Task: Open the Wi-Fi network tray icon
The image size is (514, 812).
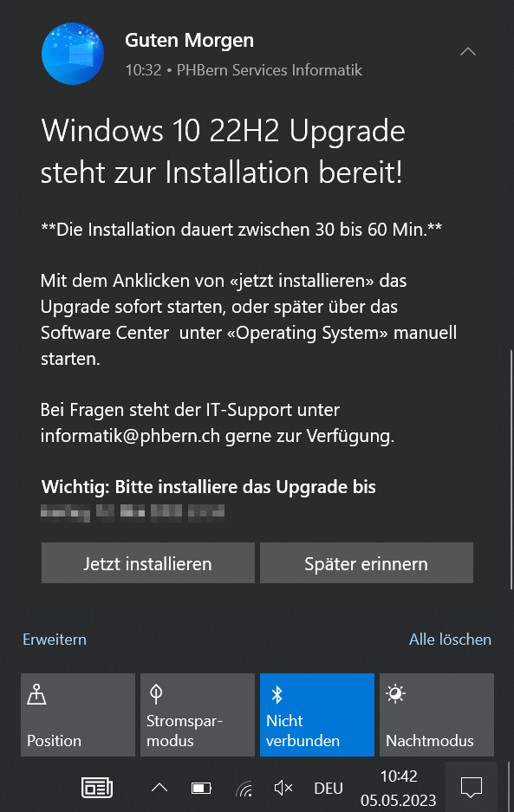Action: 244,789
